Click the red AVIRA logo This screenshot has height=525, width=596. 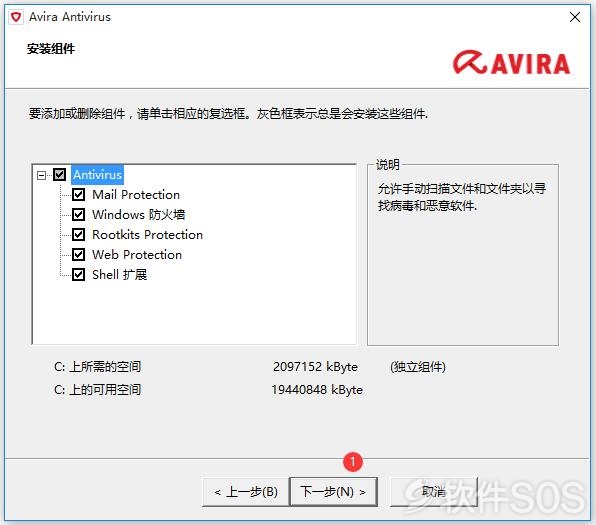pyautogui.click(x=511, y=62)
